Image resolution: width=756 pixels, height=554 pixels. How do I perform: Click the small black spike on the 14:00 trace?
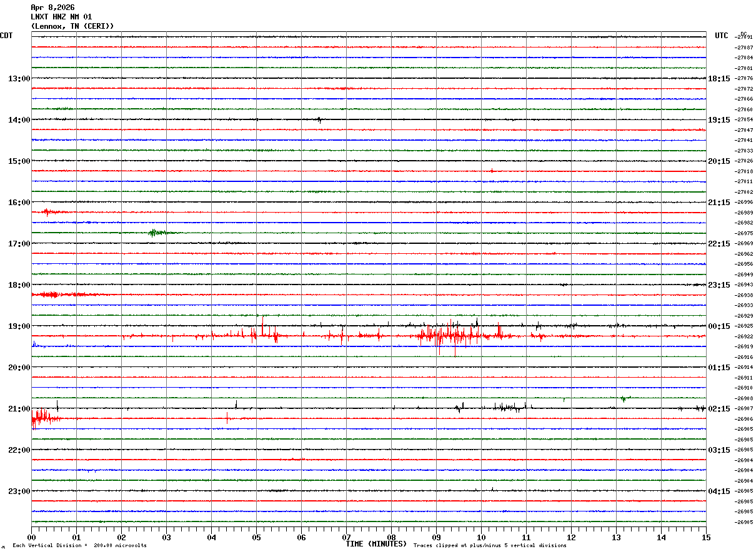pos(319,119)
